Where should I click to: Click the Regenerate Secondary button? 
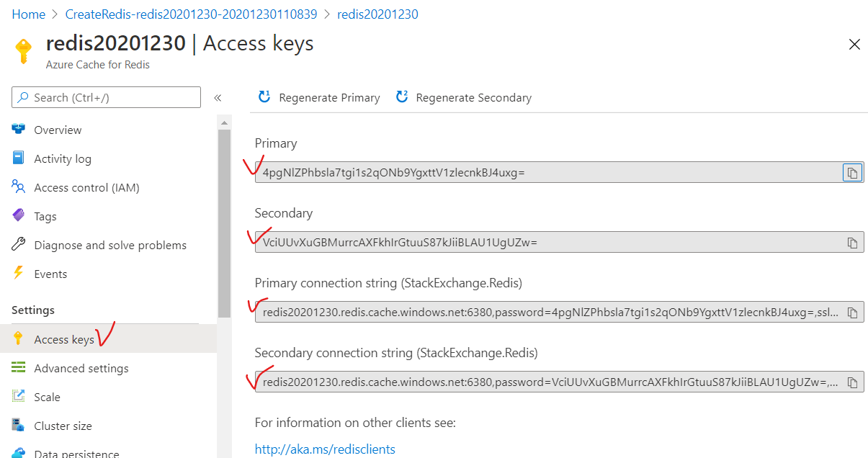coord(464,97)
